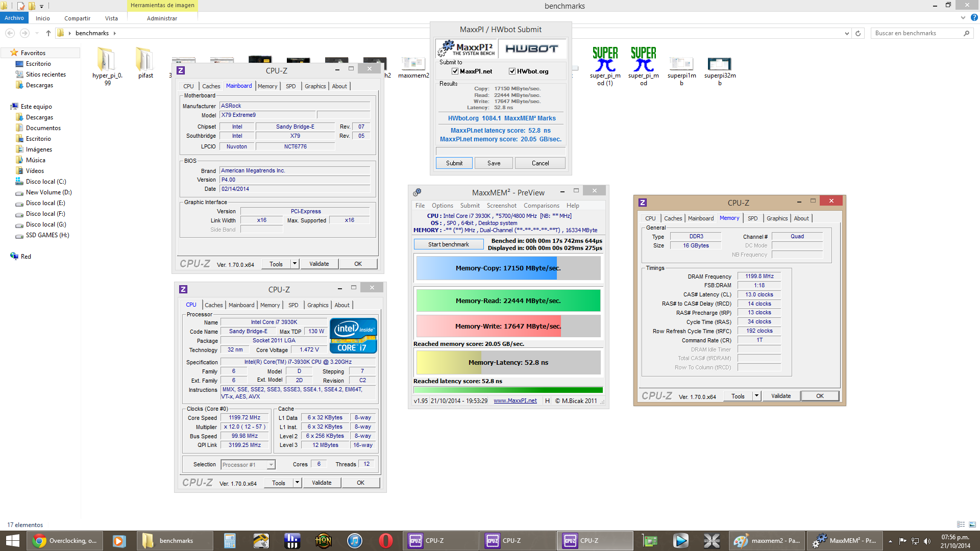
Task: Click the Buscar en benchmarks search field
Action: pos(916,33)
